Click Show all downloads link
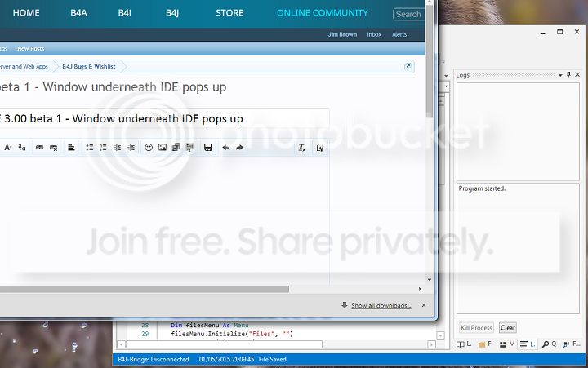 point(381,306)
